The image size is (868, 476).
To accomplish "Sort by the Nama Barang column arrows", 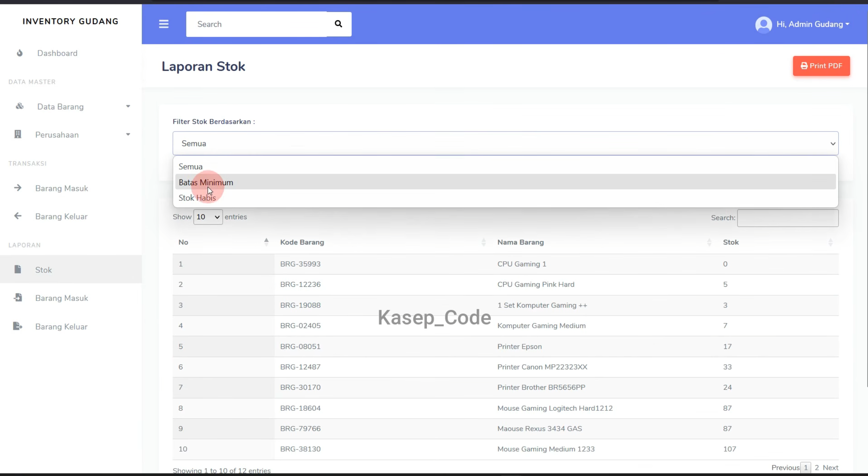I will pyautogui.click(x=709, y=242).
